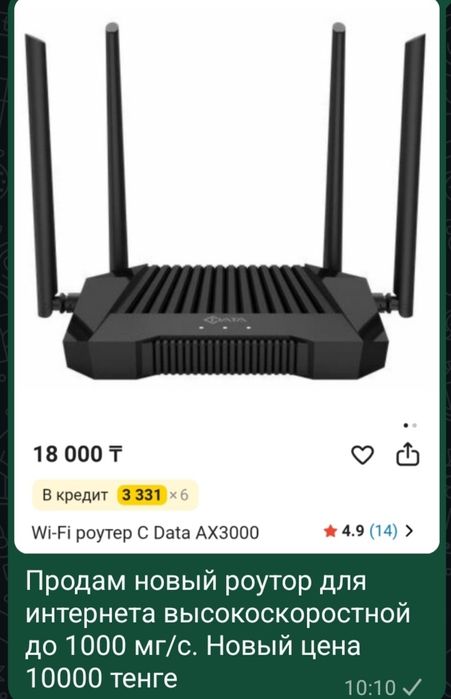451x699 pixels.
Task: Switch to the second carousel dot
Action: 415,426
